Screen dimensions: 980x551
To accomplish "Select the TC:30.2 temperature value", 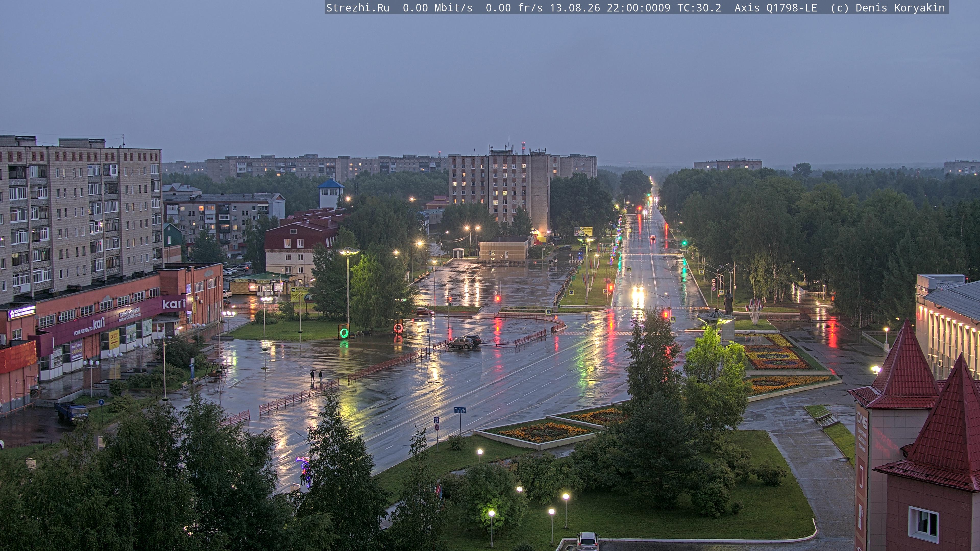I will click(699, 8).
